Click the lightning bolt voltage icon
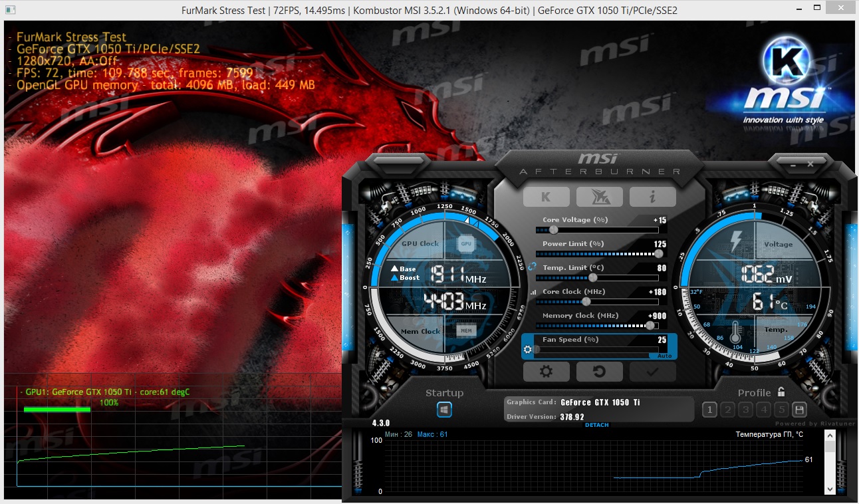 coord(737,241)
